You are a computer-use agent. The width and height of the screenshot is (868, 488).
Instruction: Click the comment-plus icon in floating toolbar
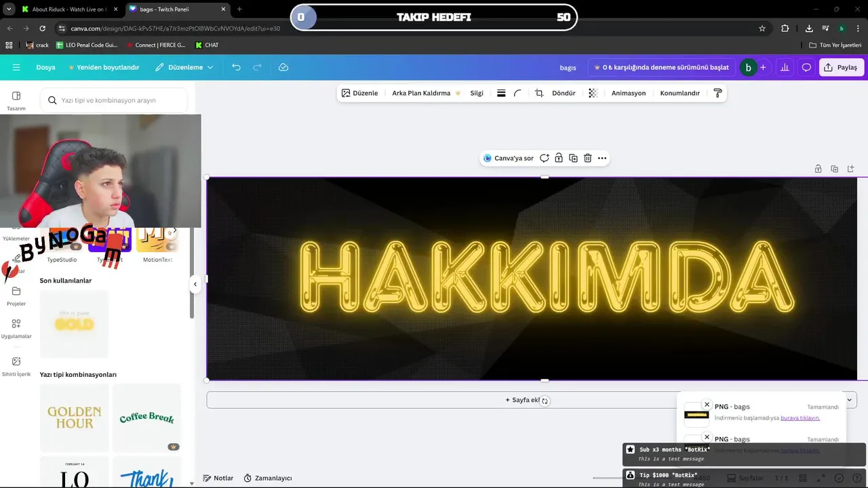(x=544, y=158)
